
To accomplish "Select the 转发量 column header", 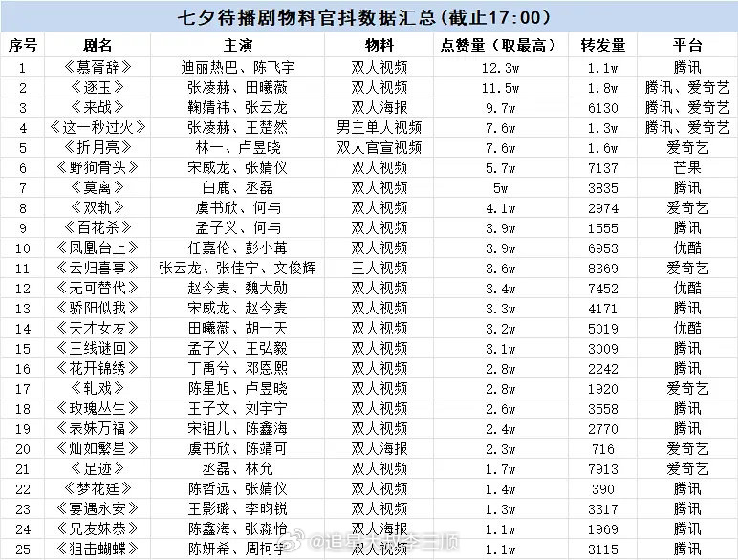I will 603,46.
